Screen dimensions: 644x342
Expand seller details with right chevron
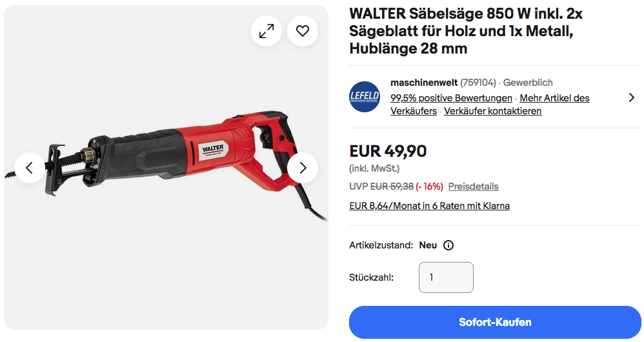click(632, 97)
